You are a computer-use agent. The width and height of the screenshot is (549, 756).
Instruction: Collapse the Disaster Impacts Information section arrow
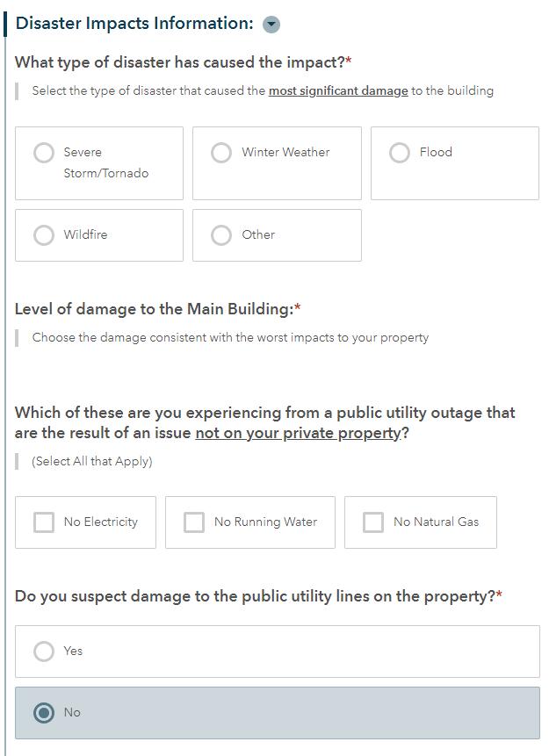coord(271,25)
